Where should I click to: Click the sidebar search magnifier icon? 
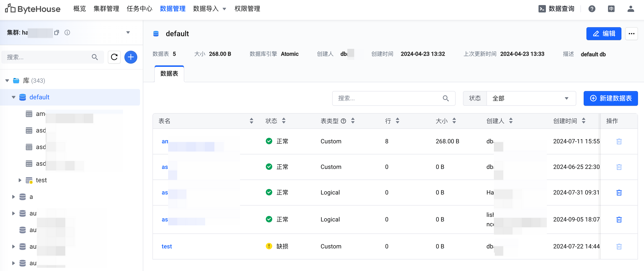tap(95, 57)
